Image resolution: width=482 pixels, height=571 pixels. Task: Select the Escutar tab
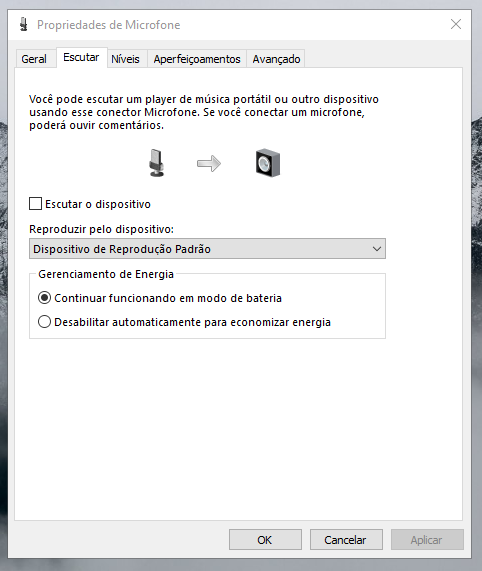(82, 57)
